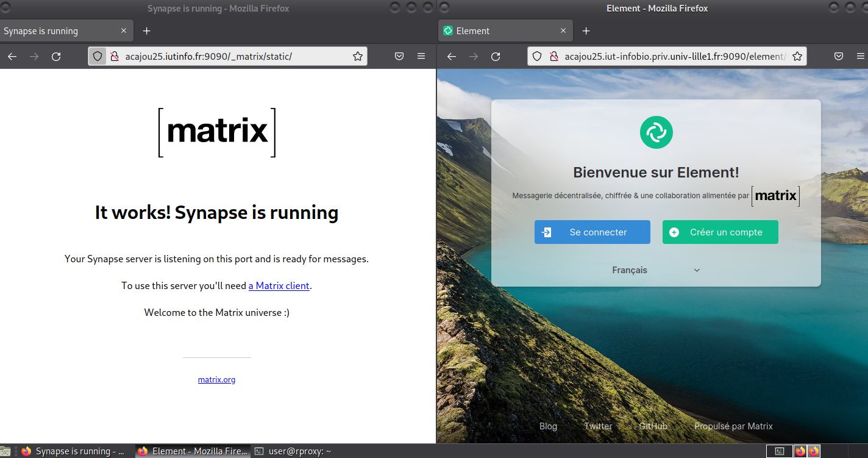Click the terminal icon in the system tray
The height and width of the screenshot is (458, 868).
[x=780, y=451]
